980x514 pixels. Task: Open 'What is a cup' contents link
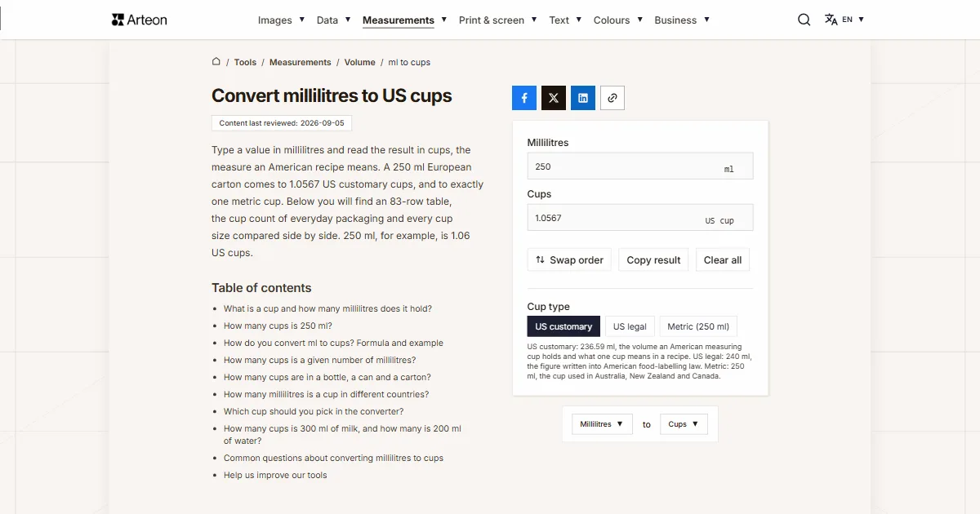327,308
